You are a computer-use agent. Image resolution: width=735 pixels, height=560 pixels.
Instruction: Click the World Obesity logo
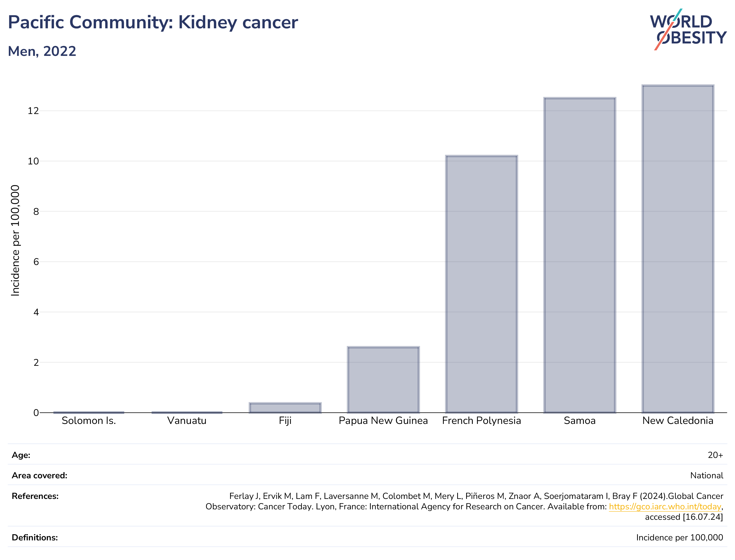pyautogui.click(x=688, y=30)
